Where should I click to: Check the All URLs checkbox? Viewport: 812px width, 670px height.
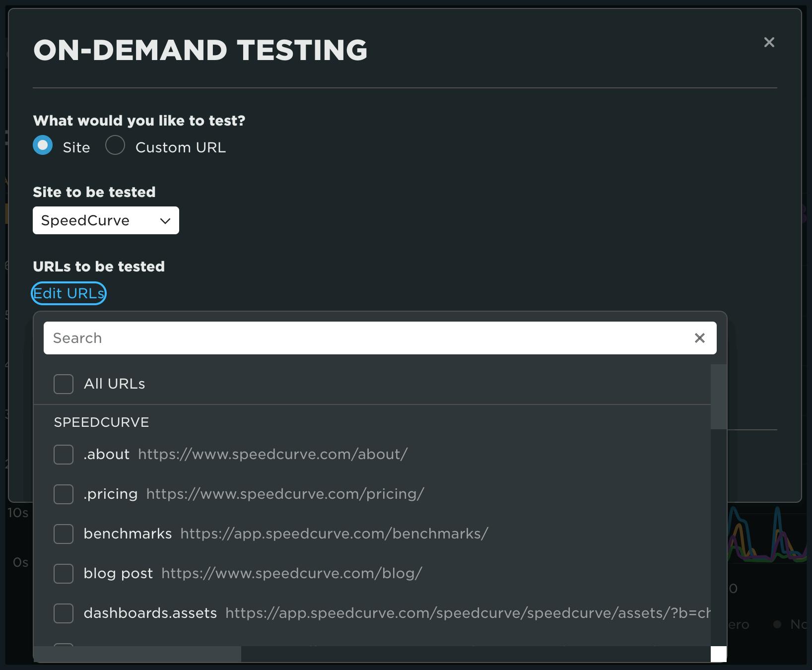click(63, 384)
